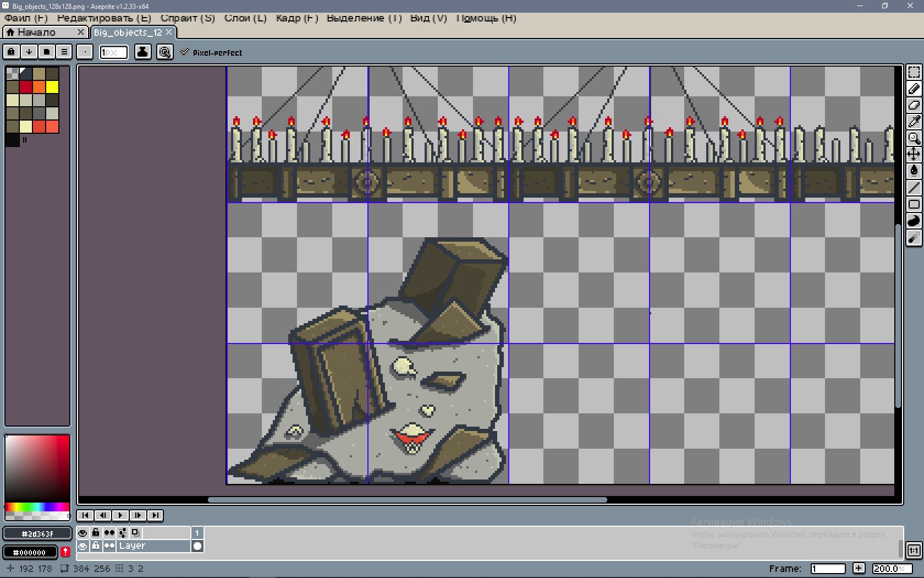Open the brush type selector
Screen dimensions: 924x578
pyautogui.click(x=85, y=52)
